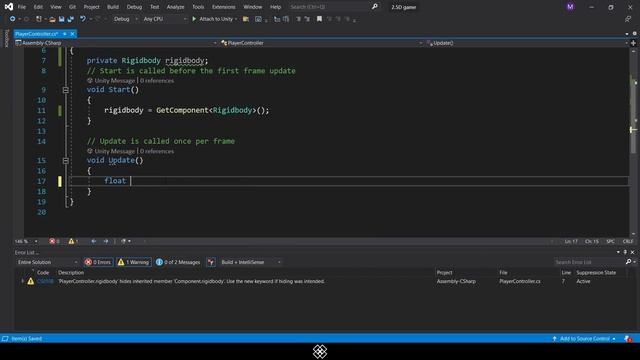Close the PlayerController.cs tab
The image size is (640, 360).
(x=72, y=34)
